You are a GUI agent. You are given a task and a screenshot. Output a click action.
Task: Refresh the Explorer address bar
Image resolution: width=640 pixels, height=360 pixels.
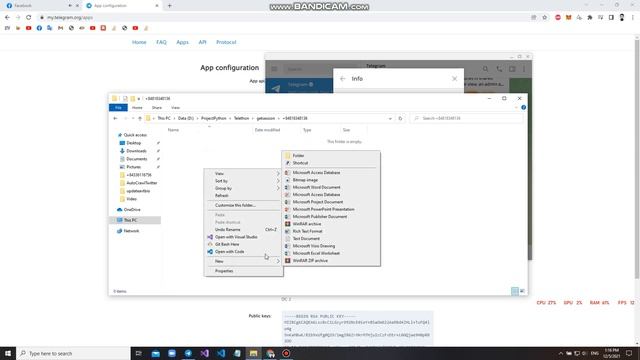pyautogui.click(x=400, y=118)
